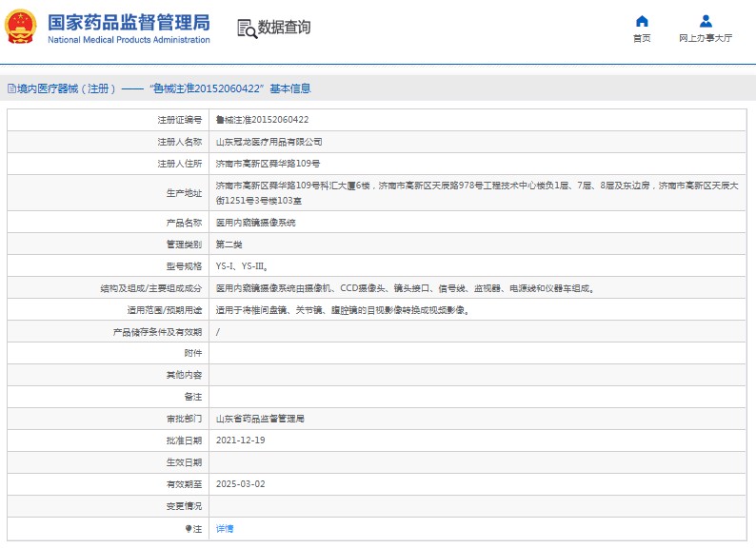Click 国家药品监督管理局 site title
Screen dimensions: 756x548
pyautogui.click(x=128, y=23)
